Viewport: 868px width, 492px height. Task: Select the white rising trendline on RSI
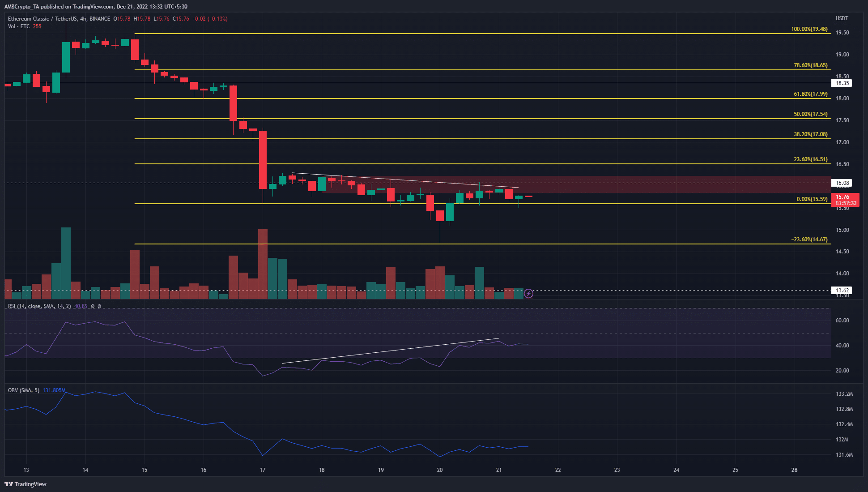[390, 351]
